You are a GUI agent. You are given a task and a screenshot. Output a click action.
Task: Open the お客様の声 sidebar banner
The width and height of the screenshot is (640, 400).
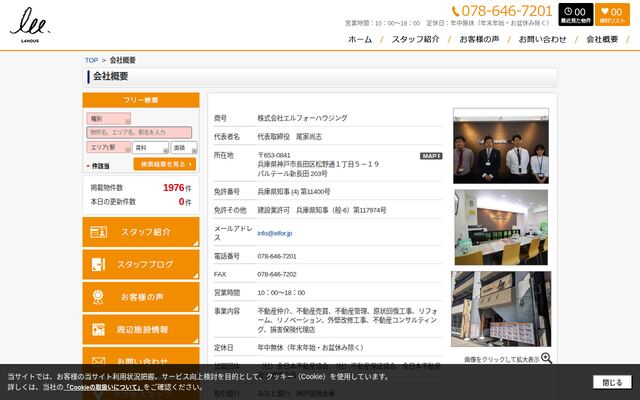click(x=141, y=297)
